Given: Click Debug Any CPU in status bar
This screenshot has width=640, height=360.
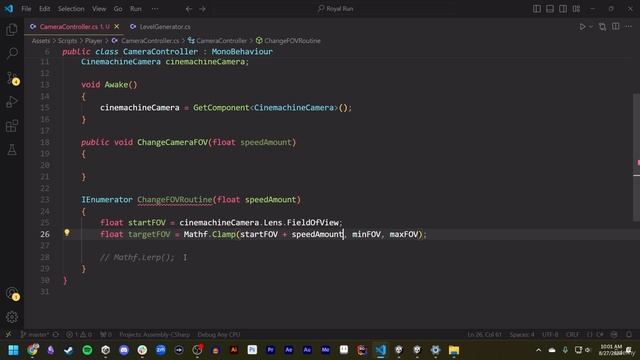Looking at the screenshot, I should pyautogui.click(x=218, y=335).
